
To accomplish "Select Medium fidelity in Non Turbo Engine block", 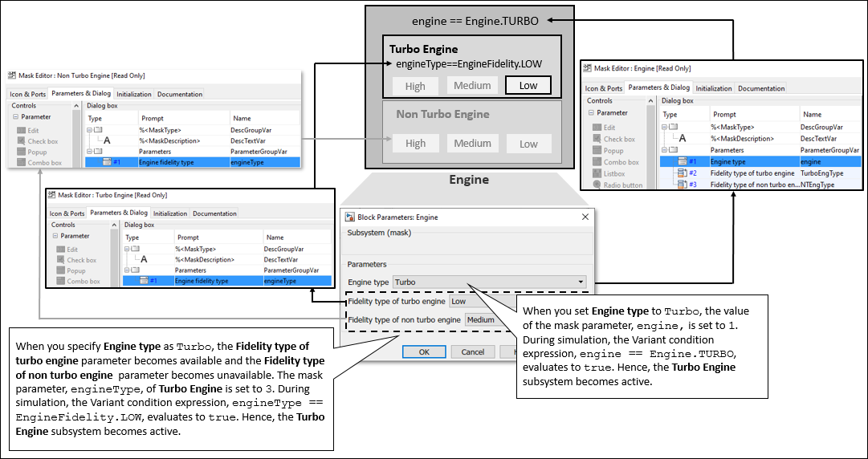I will pyautogui.click(x=472, y=144).
